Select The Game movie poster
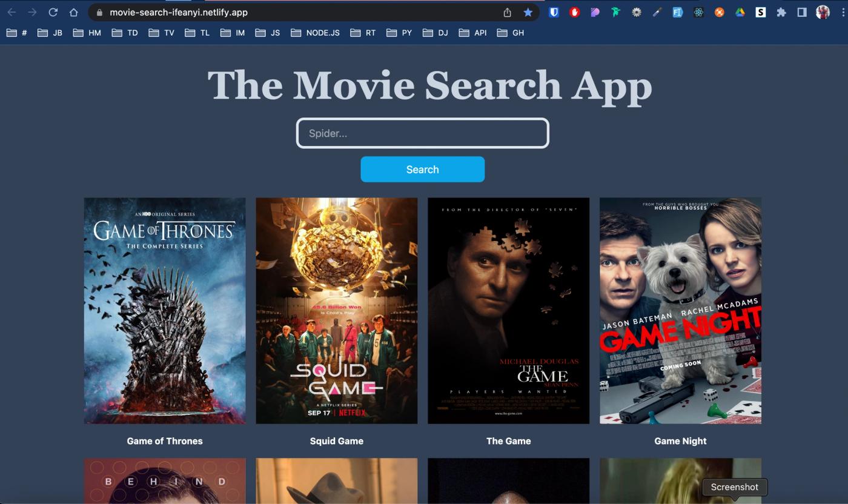Image resolution: width=848 pixels, height=504 pixels. click(x=509, y=311)
